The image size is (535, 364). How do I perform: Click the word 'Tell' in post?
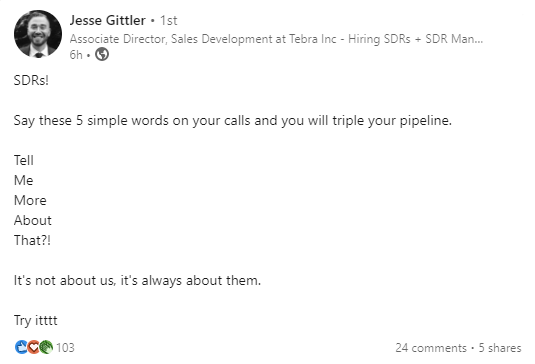click(x=24, y=160)
